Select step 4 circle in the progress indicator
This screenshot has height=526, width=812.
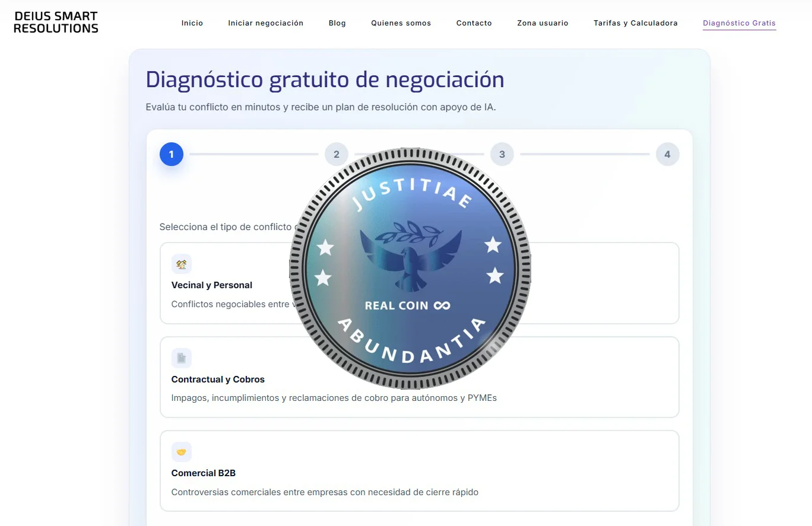click(667, 154)
